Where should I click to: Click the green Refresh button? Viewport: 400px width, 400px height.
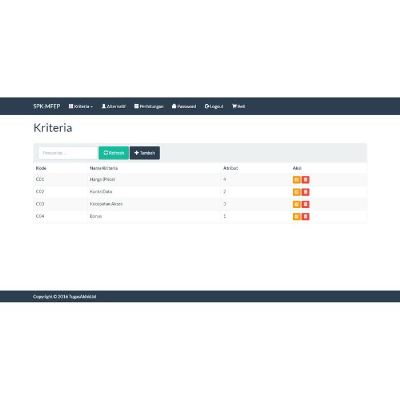(114, 153)
